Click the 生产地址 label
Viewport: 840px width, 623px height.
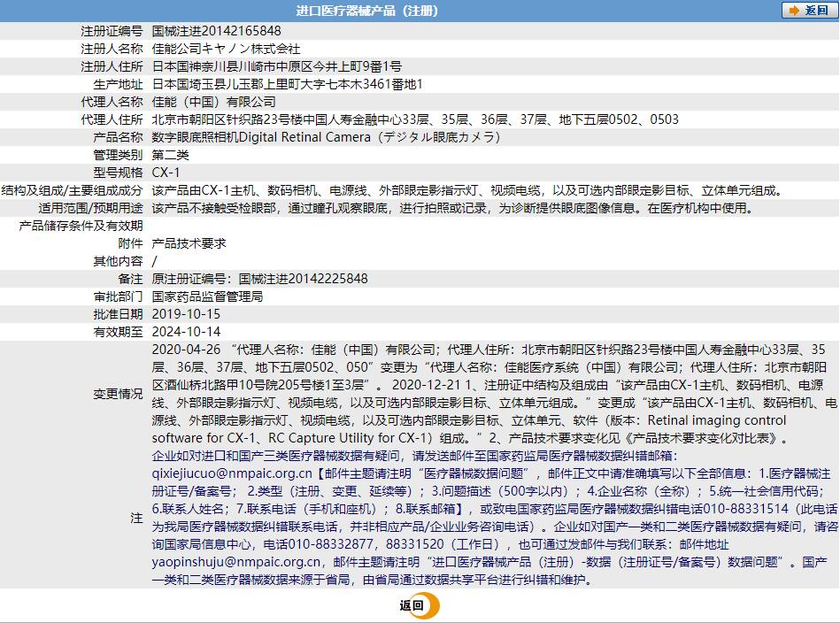119,84
